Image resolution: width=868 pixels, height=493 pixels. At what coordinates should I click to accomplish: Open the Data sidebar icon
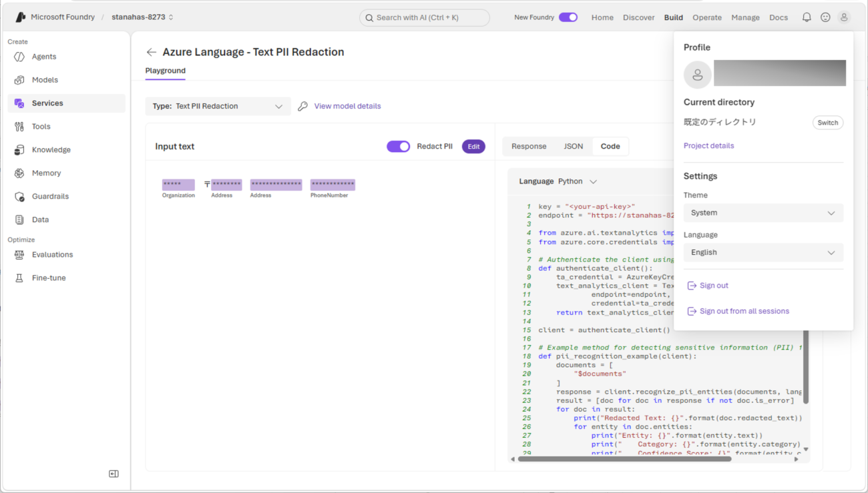tap(19, 219)
